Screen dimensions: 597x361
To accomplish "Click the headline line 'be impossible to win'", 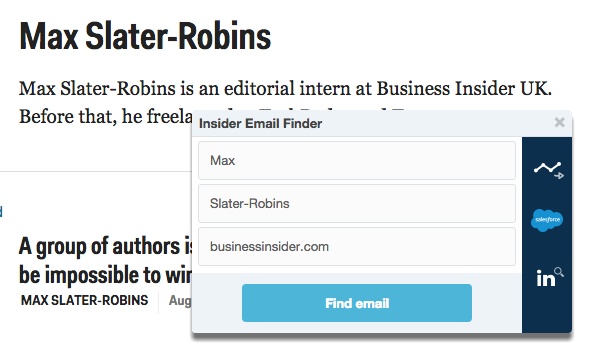I will pyautogui.click(x=106, y=275).
